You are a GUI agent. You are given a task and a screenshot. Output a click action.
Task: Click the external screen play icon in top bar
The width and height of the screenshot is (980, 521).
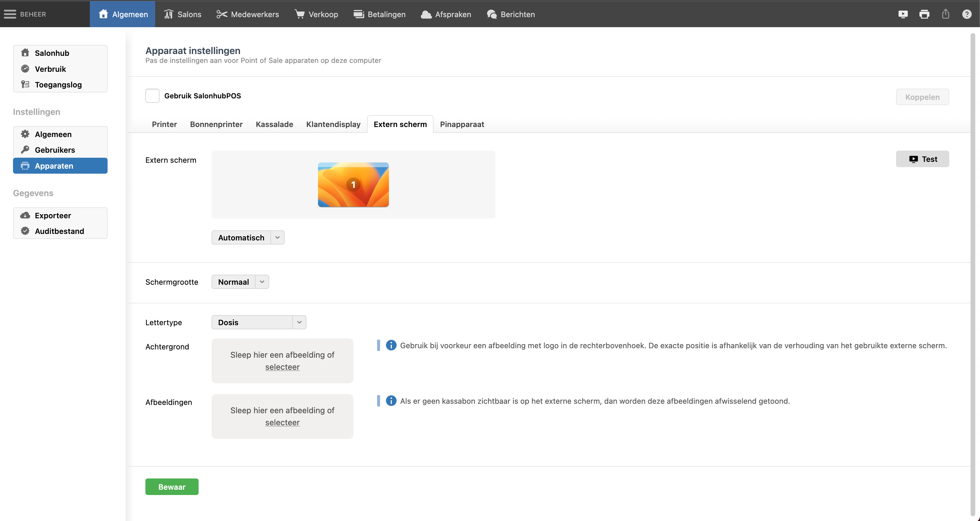[x=903, y=14]
